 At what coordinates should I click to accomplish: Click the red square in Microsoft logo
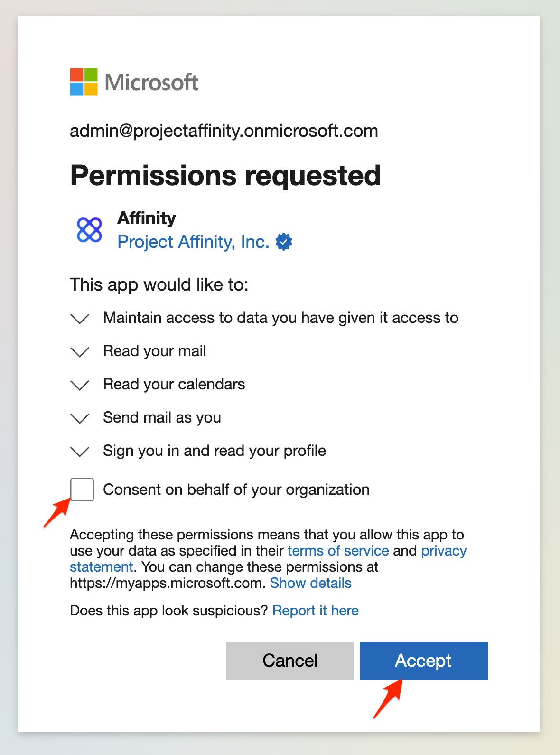[76, 75]
